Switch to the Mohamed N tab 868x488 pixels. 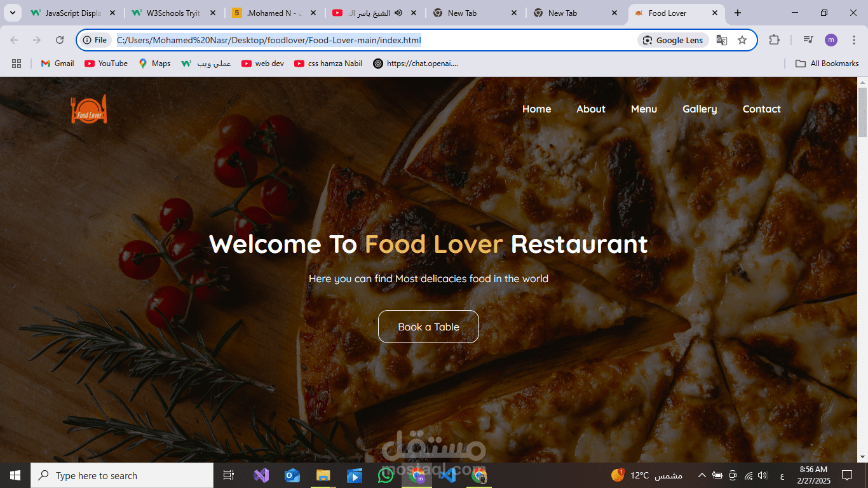coord(275,13)
